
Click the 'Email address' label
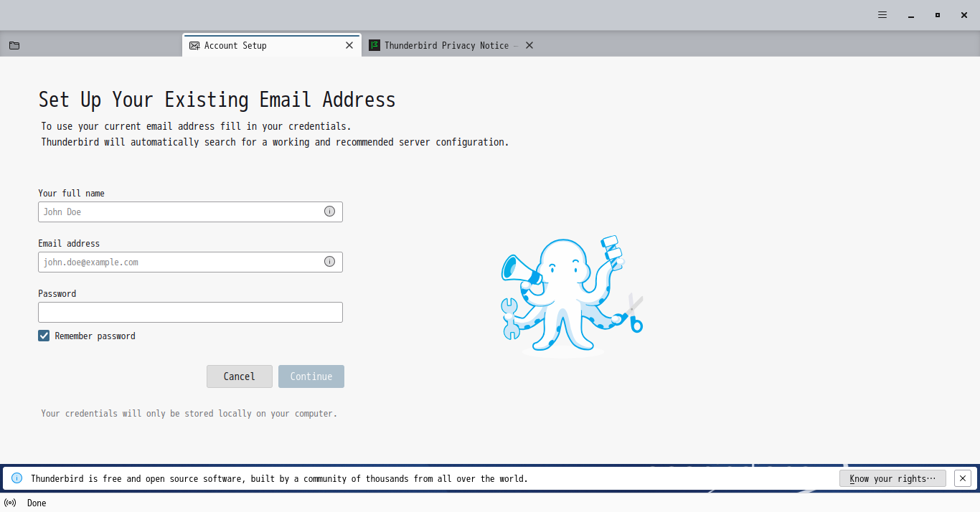coord(69,243)
